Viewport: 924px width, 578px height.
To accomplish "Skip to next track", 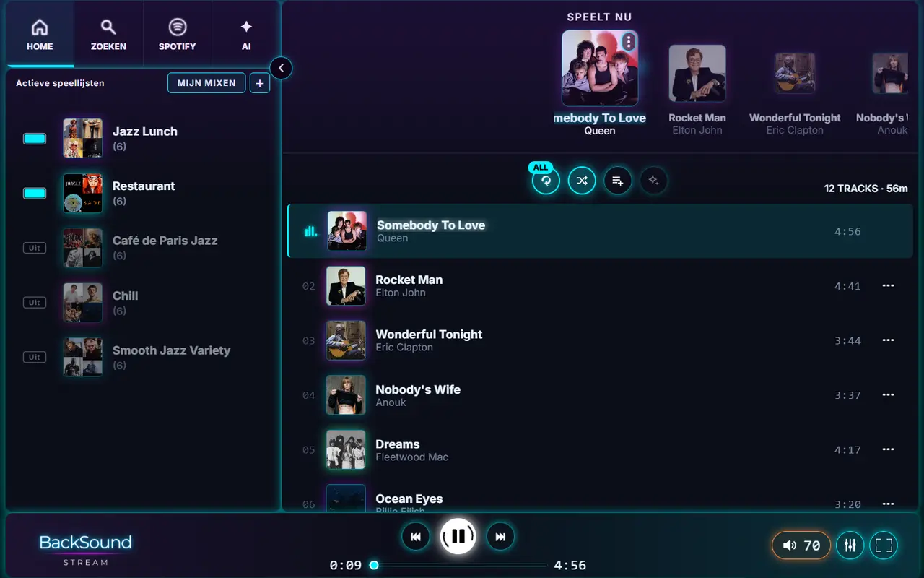I will click(500, 537).
